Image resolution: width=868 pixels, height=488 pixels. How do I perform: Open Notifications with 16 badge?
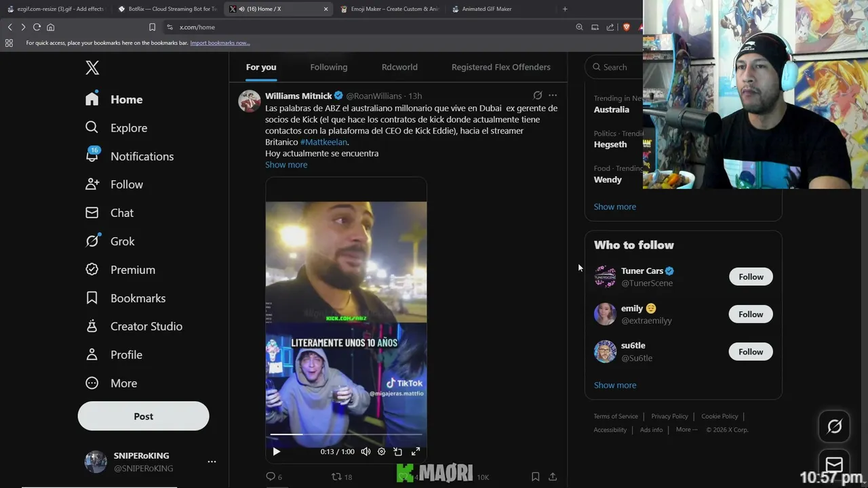(130, 156)
